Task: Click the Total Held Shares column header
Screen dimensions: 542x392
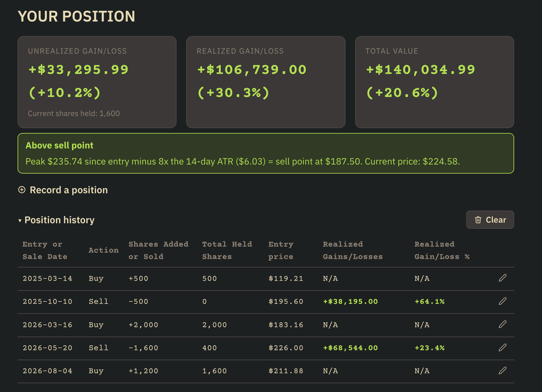Action: pos(227,250)
